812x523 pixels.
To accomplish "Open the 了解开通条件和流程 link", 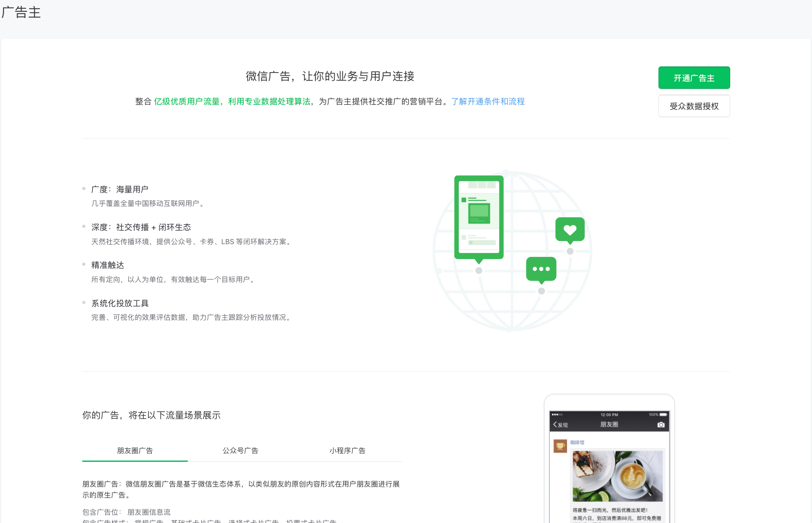I will click(x=488, y=102).
